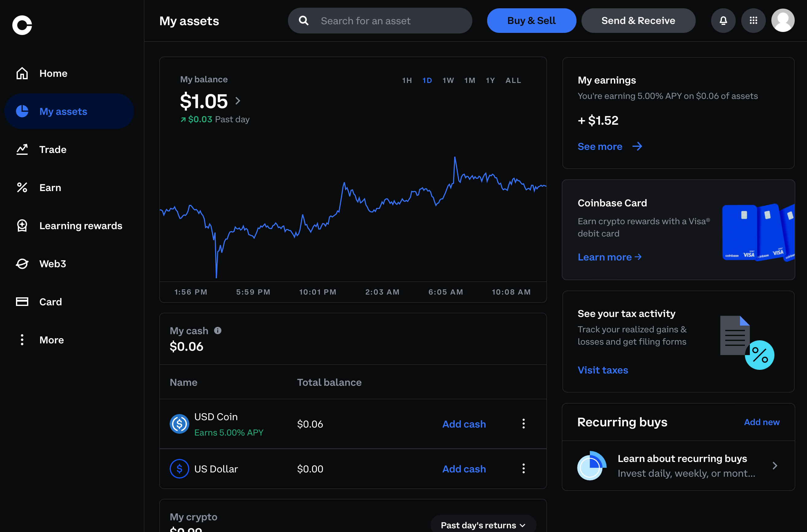This screenshot has height=532, width=807.
Task: Open Past day's returns dropdown
Action: tap(483, 525)
